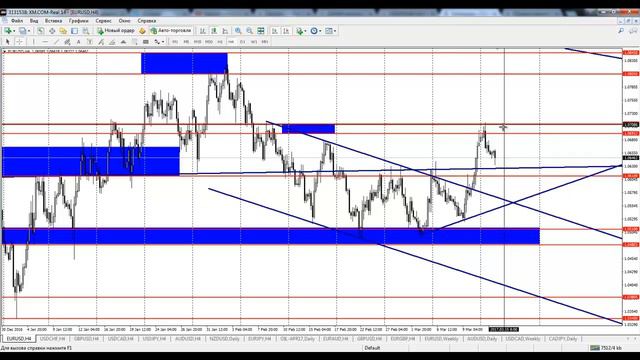Image resolution: width=640 pixels, height=360 pixels.
Task: Tile chart windows icon
Action: [x=261, y=31]
